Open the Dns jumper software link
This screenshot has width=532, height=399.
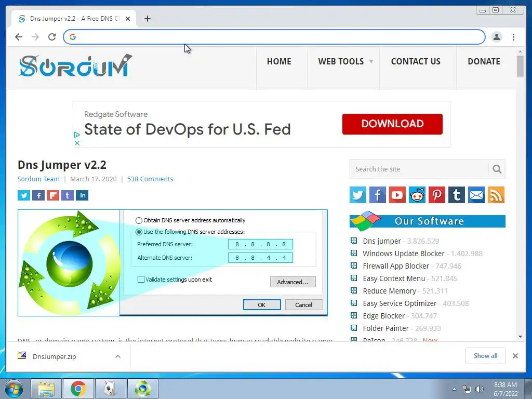tap(382, 241)
